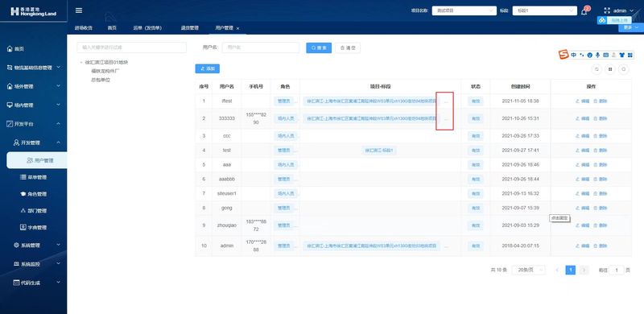This screenshot has width=644, height=314.
Task: Delete the user iftest
Action: pyautogui.click(x=600, y=101)
